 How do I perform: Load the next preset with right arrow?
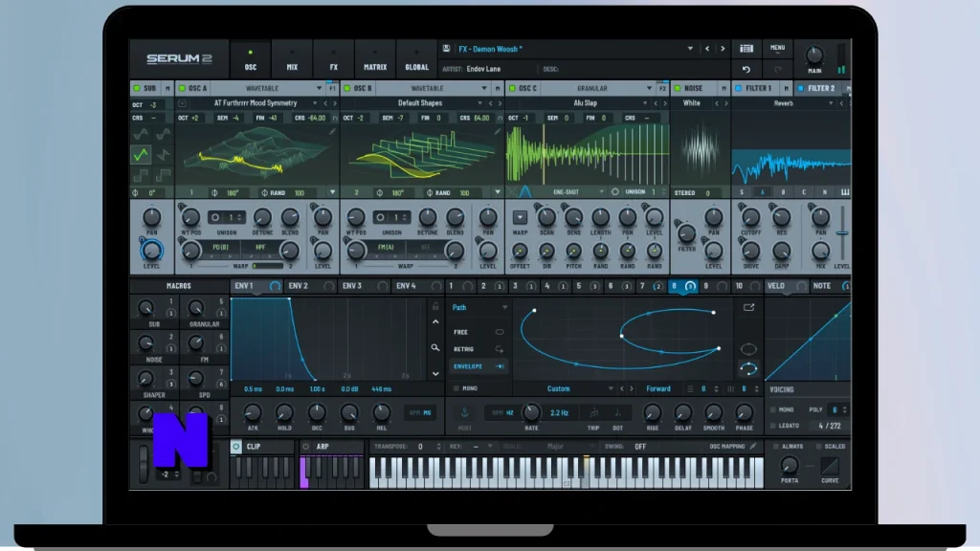[723, 49]
